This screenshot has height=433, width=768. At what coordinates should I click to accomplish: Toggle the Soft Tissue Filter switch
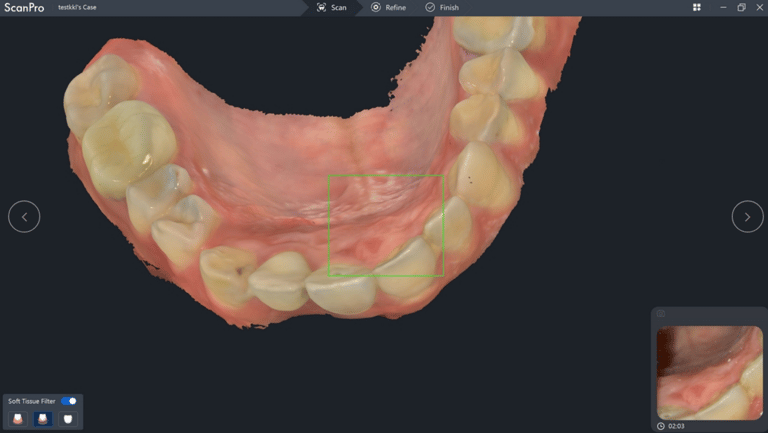[x=69, y=401]
